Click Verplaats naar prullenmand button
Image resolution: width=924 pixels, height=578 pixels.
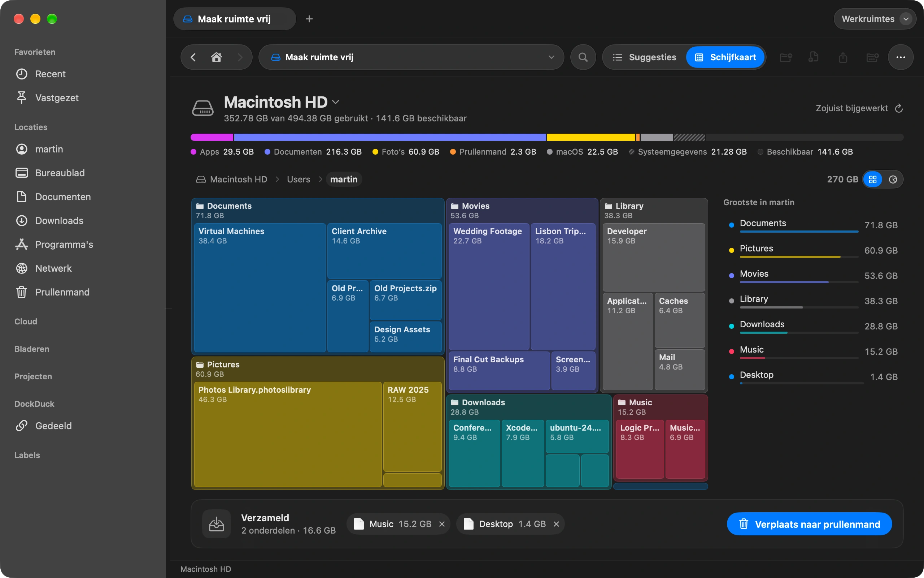tap(809, 524)
